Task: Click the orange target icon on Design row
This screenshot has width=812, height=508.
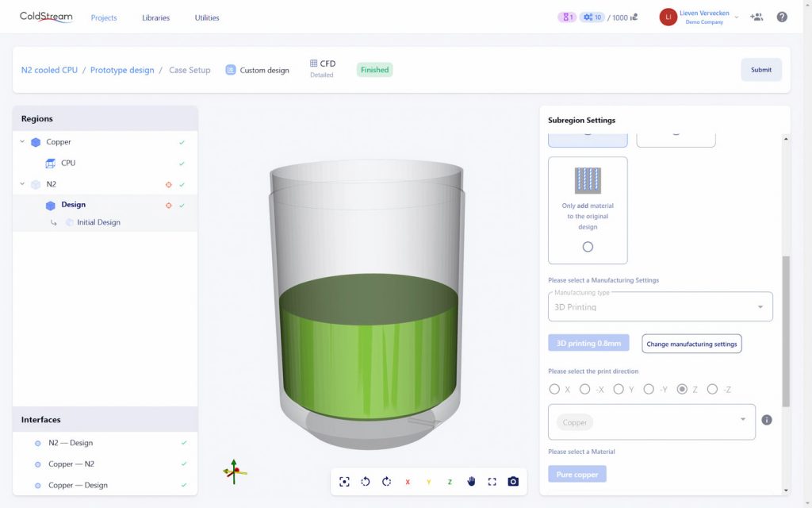Action: click(168, 206)
